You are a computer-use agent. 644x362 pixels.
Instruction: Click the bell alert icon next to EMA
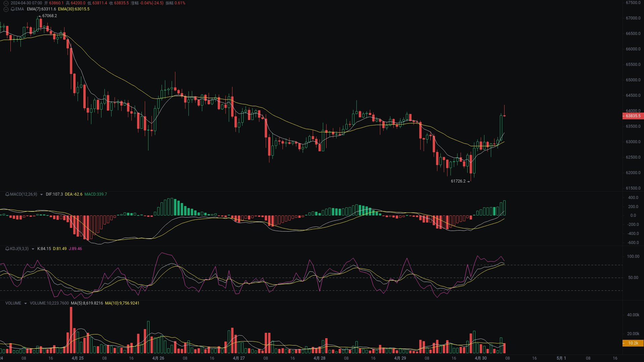[x=13, y=9]
